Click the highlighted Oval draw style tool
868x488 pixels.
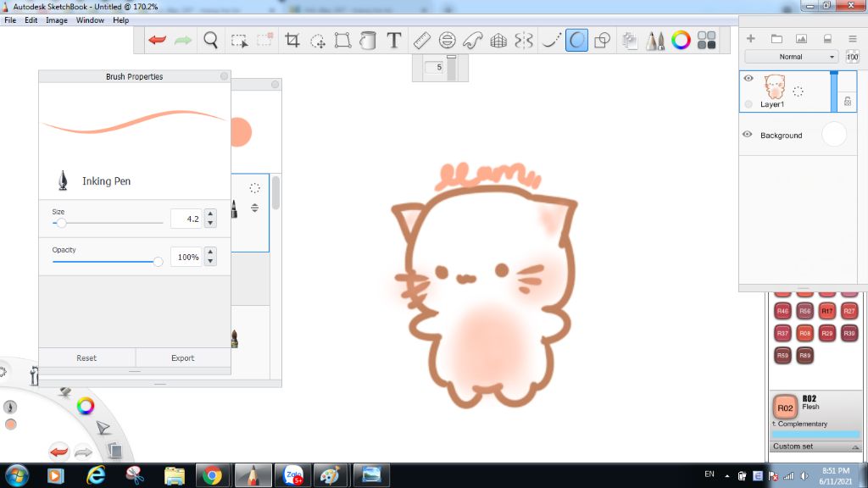[x=576, y=40]
